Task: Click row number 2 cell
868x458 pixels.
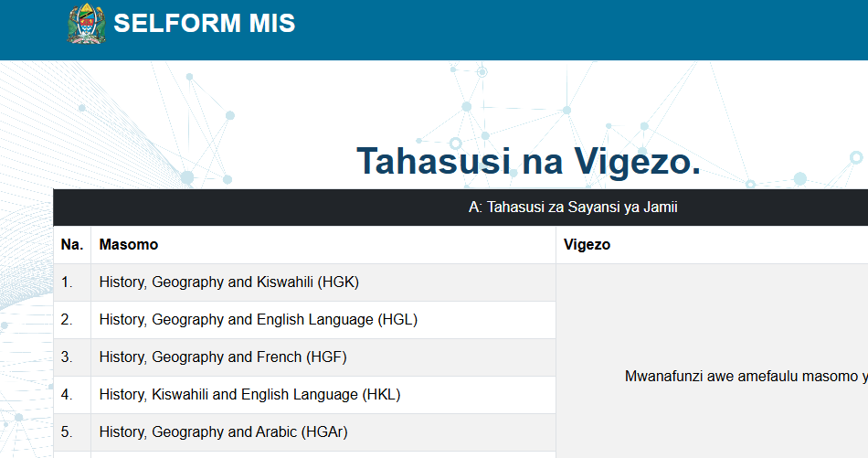Action: click(x=68, y=320)
